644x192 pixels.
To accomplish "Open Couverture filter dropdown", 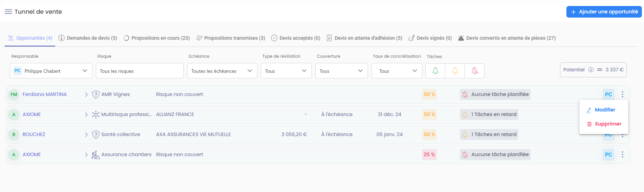I will [x=342, y=71].
